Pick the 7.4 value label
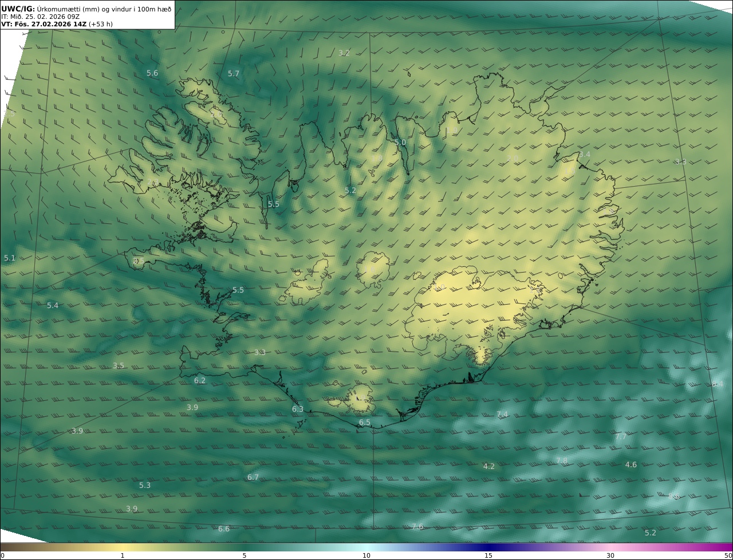This screenshot has width=733, height=560. click(502, 414)
